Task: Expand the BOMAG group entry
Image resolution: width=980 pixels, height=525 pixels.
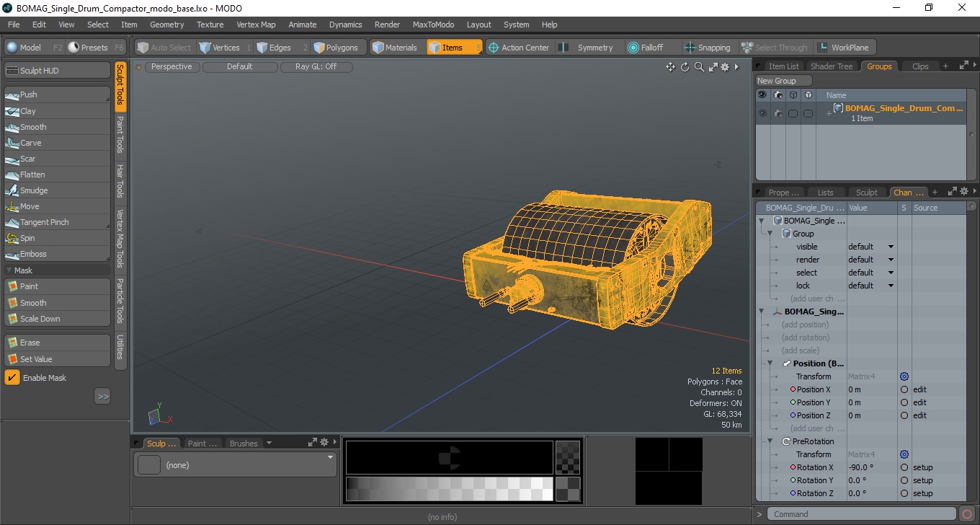Action: point(829,113)
